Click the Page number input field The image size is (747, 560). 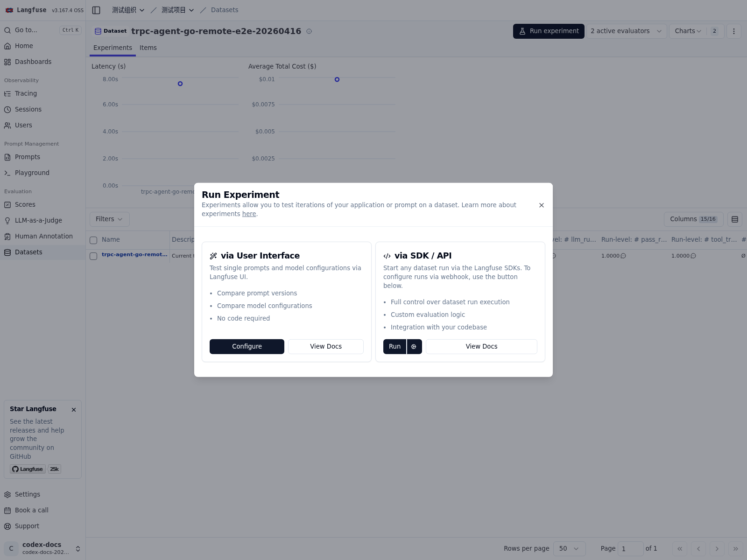pos(631,548)
